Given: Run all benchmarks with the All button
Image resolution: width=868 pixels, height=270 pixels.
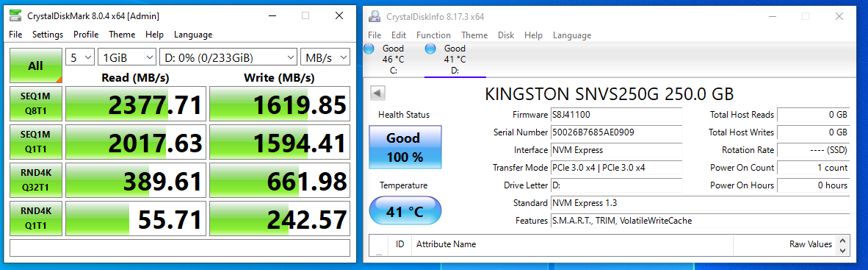Looking at the screenshot, I should 36,66.
